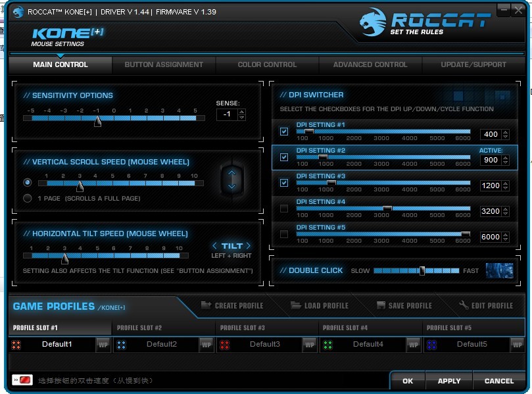Click the WP button for Default5
This screenshot has width=532, height=394.
[x=518, y=345]
